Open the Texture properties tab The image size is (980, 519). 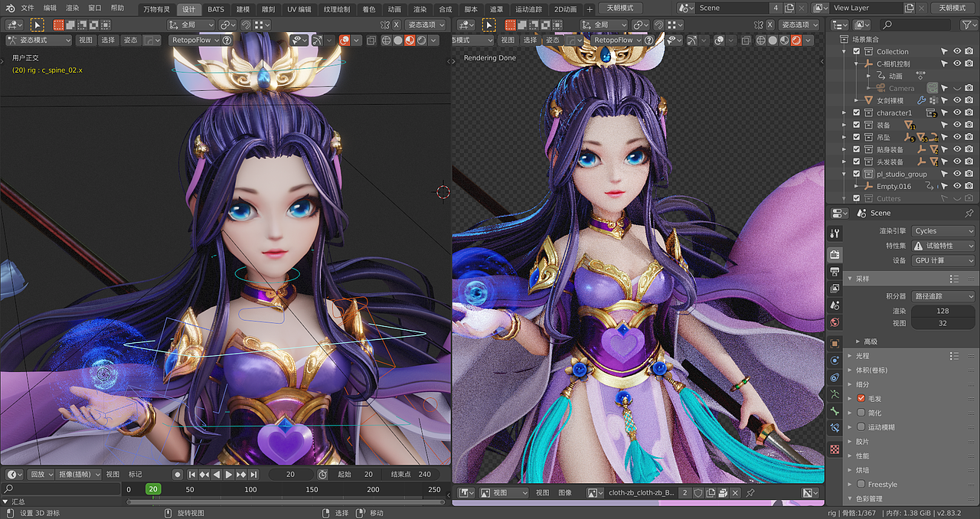point(835,449)
